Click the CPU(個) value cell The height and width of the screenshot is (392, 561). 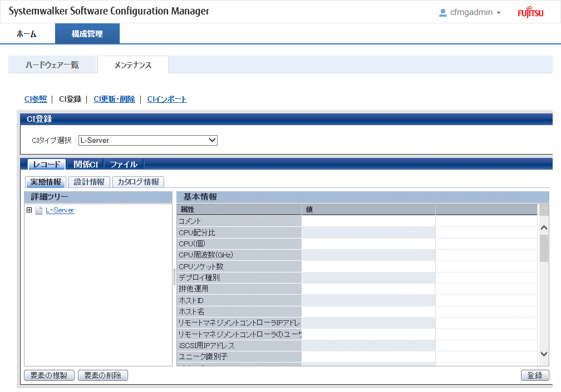[x=368, y=244]
